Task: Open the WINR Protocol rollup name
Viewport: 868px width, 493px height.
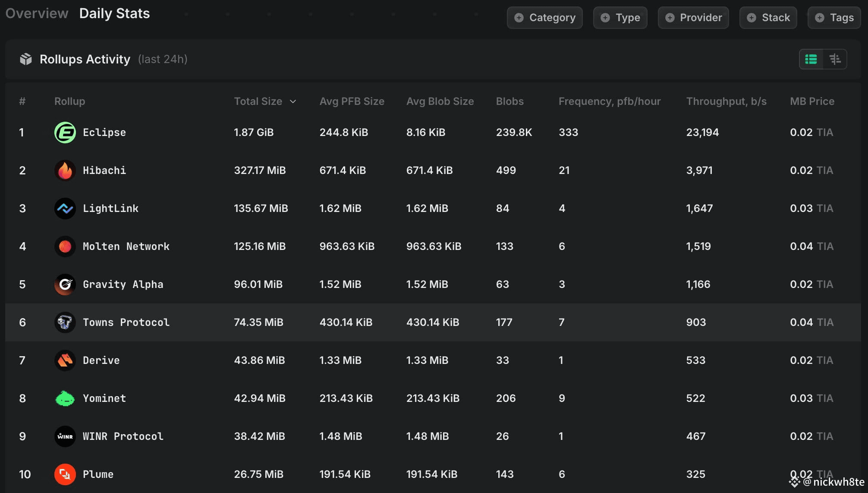Action: click(x=123, y=436)
